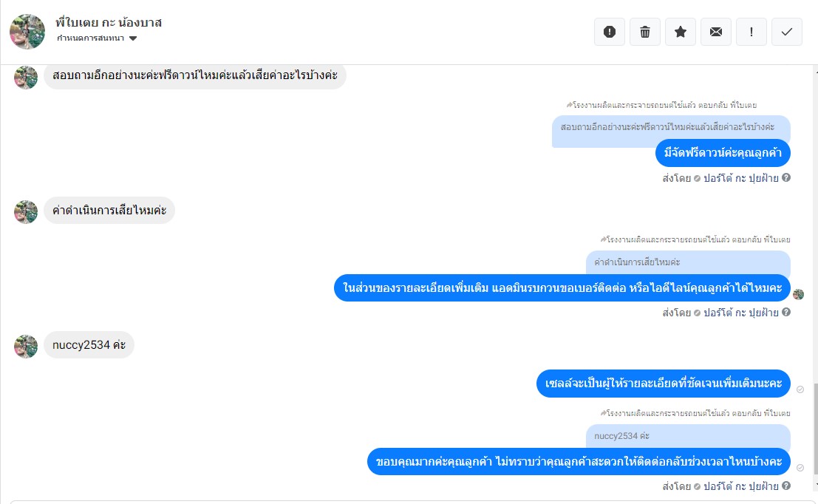
Task: Open the customer profile picture in header
Action: [x=27, y=31]
